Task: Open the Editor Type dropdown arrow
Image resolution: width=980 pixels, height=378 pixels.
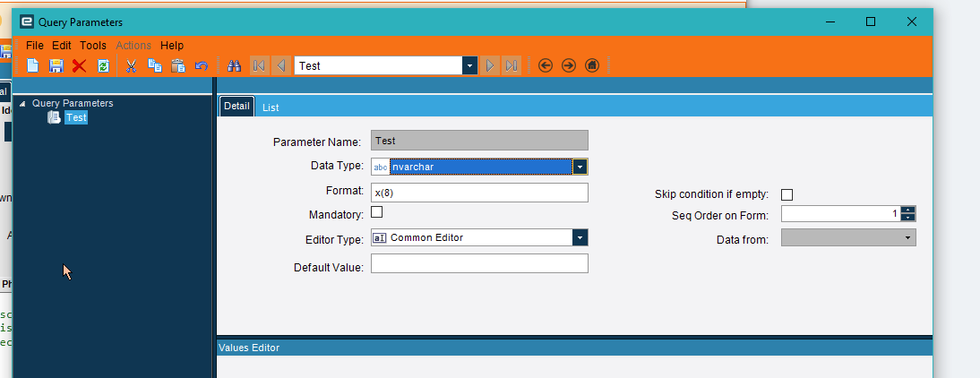Action: 580,237
